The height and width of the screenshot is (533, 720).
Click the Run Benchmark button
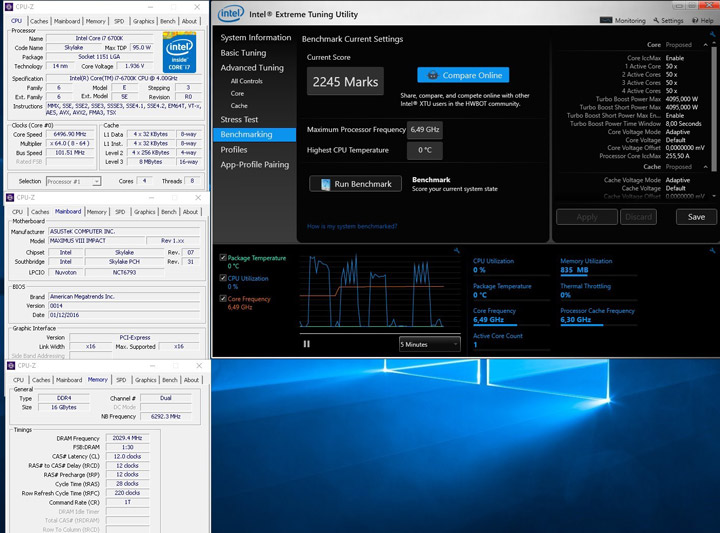(x=355, y=184)
